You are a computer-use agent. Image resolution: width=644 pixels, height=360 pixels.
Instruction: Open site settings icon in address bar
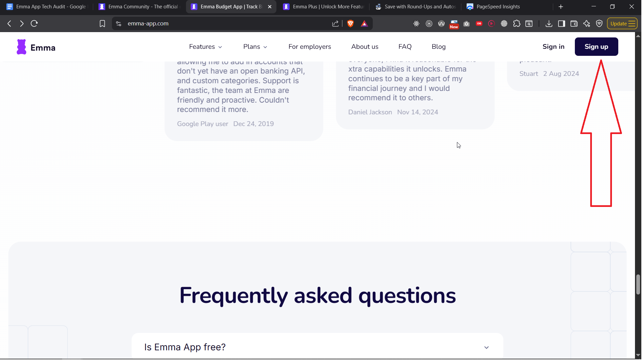(119, 23)
